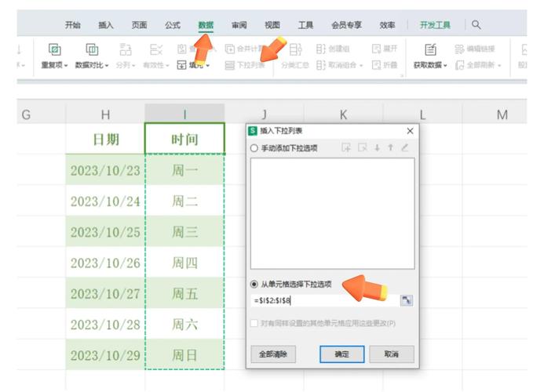Image resolution: width=544 pixels, height=392 pixels.
Task: Open the 插入 ribbon tab
Action: click(x=106, y=25)
